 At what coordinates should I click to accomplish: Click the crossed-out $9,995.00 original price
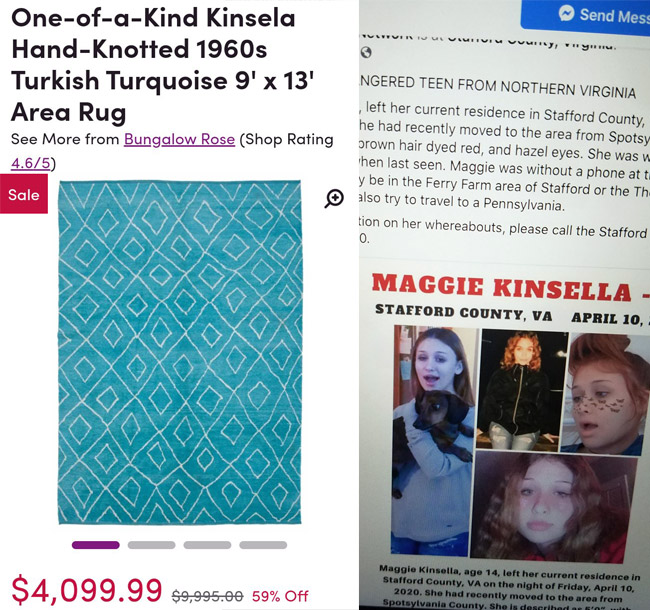tap(207, 596)
